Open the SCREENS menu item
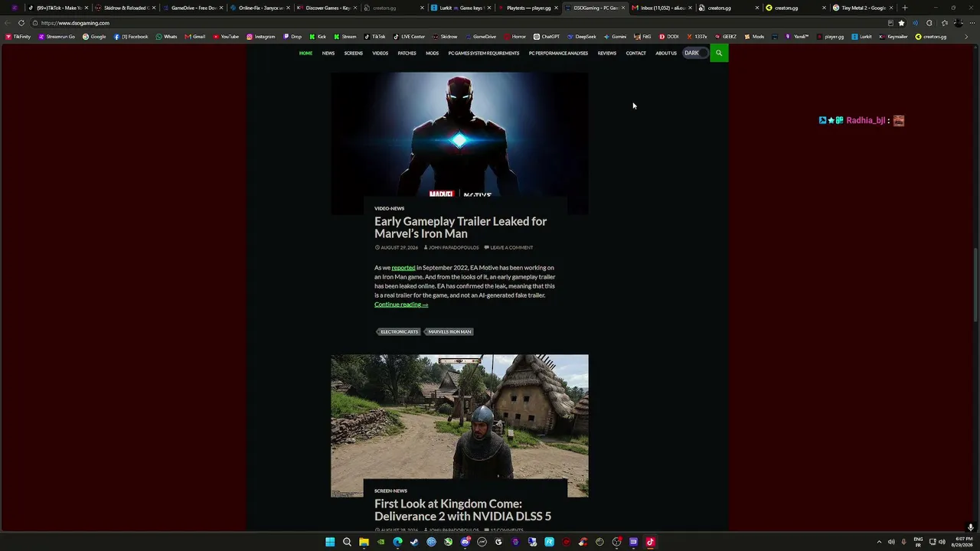This screenshot has height=551, width=980. (354, 53)
